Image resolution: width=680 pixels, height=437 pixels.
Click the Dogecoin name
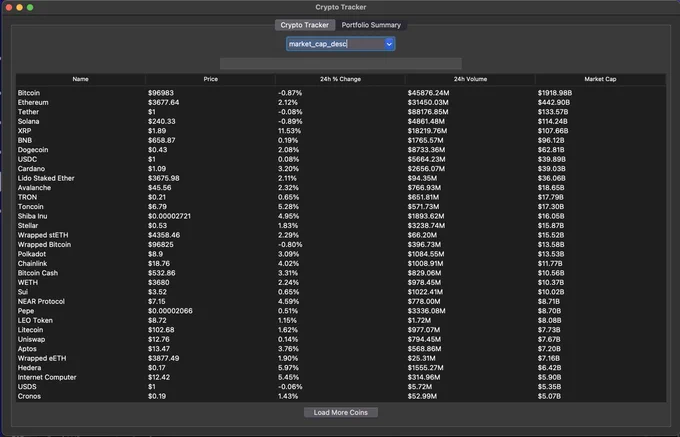(x=33, y=150)
